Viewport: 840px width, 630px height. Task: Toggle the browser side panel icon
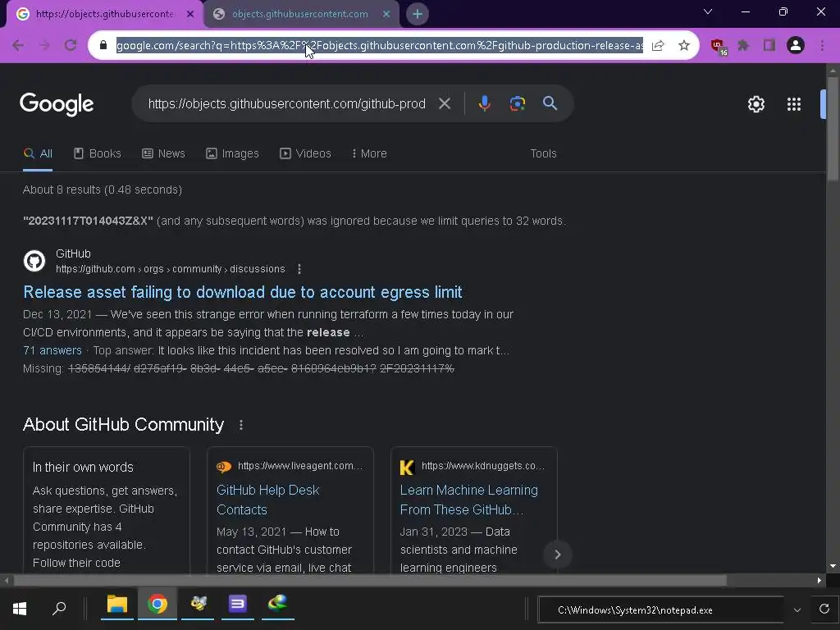pos(769,46)
